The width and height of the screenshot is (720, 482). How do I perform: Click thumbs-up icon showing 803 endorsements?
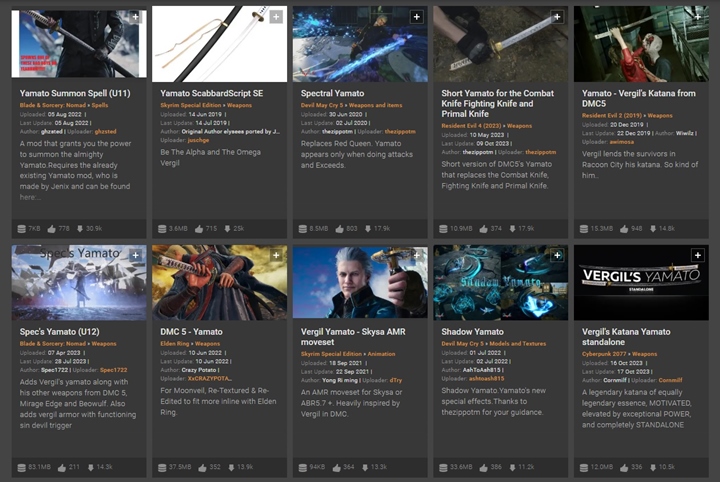point(339,229)
